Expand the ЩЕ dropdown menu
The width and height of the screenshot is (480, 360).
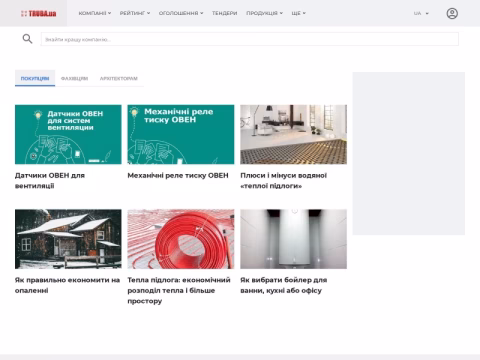pos(298,13)
